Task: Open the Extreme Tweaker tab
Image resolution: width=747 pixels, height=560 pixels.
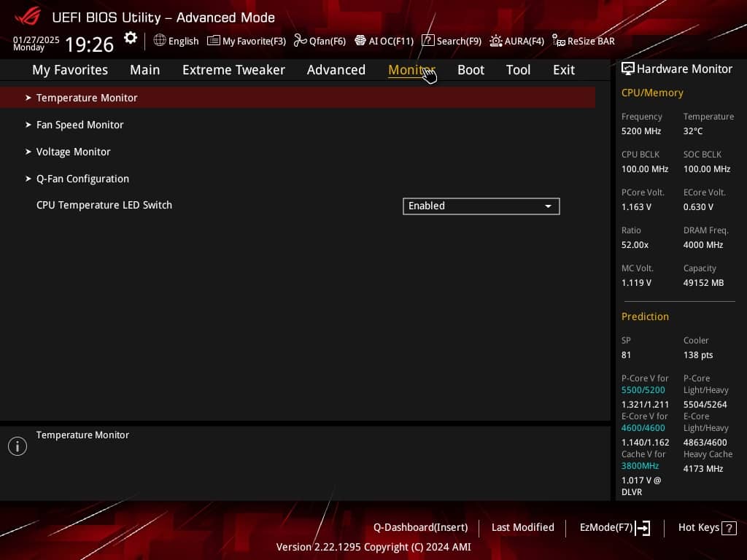Action: [x=233, y=70]
